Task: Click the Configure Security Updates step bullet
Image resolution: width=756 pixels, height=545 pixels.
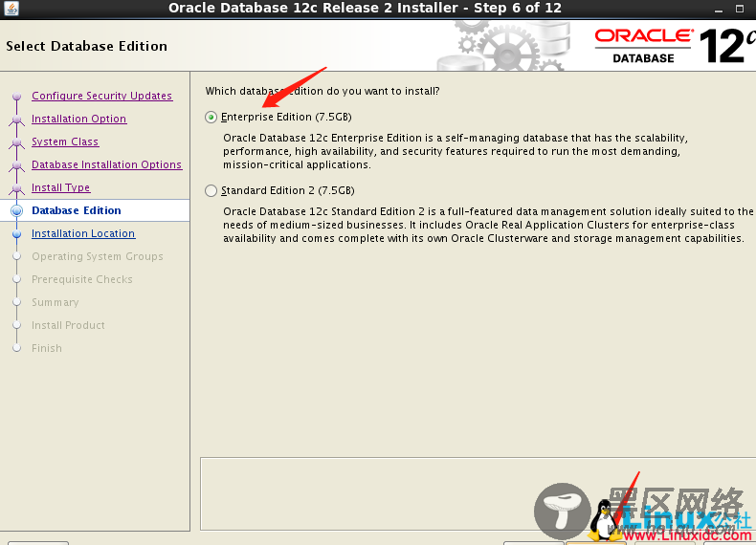Action: (x=17, y=96)
